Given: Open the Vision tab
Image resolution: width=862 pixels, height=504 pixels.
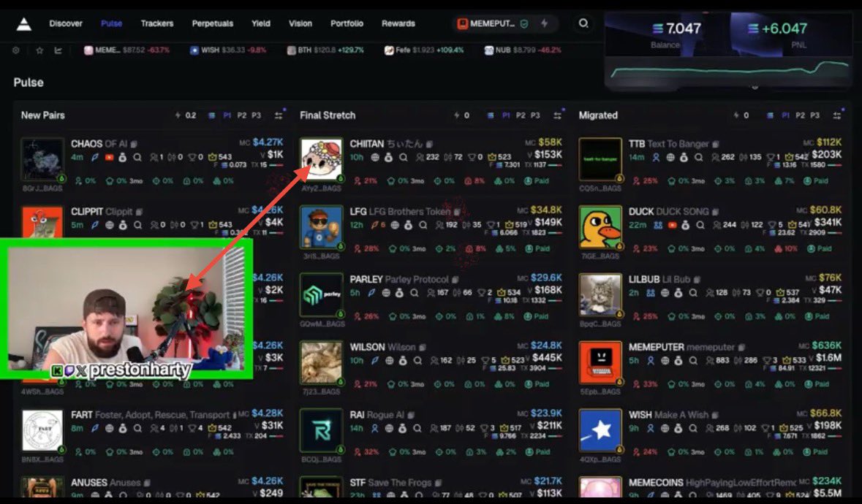Looking at the screenshot, I should pos(300,23).
